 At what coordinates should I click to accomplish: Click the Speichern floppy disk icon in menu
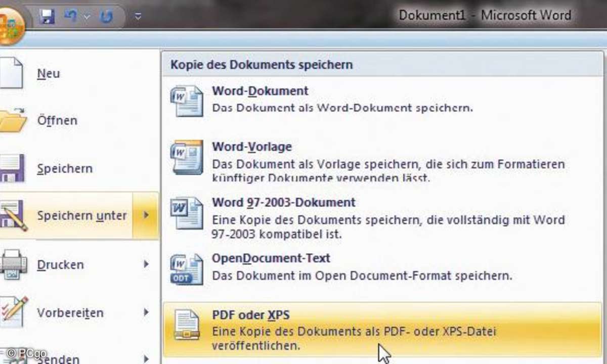12,168
